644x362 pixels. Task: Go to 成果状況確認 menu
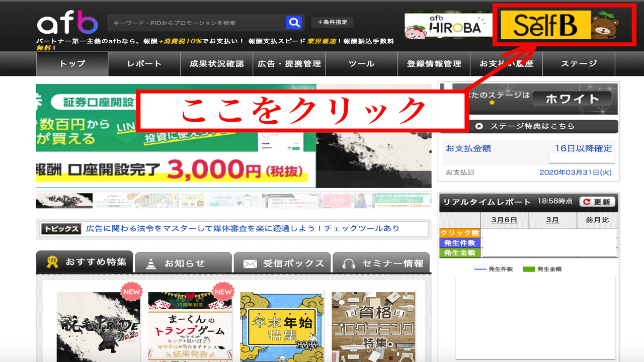[217, 64]
